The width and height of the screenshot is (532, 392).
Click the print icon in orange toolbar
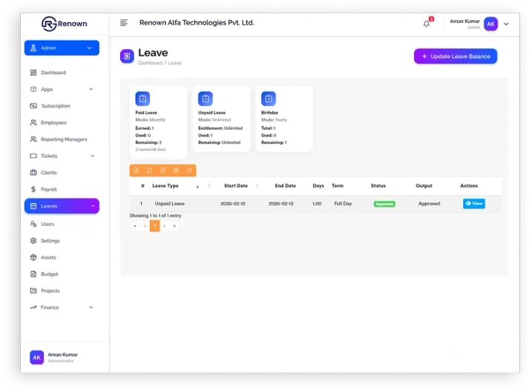176,170
